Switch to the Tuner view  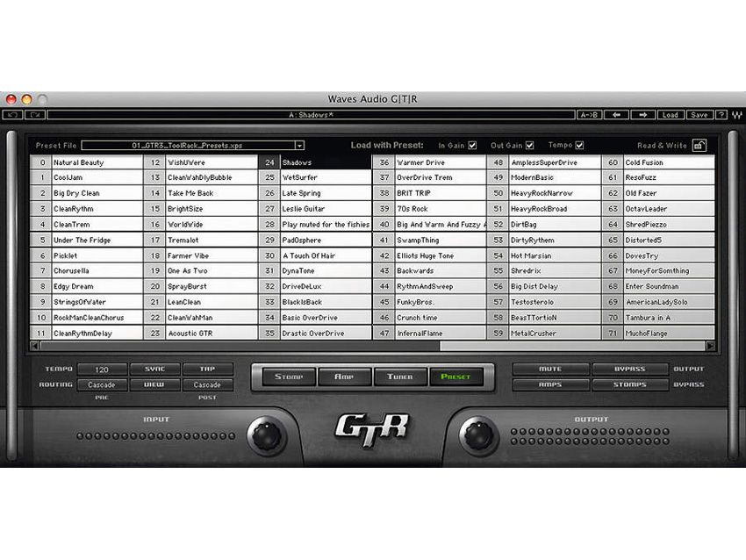coord(400,377)
